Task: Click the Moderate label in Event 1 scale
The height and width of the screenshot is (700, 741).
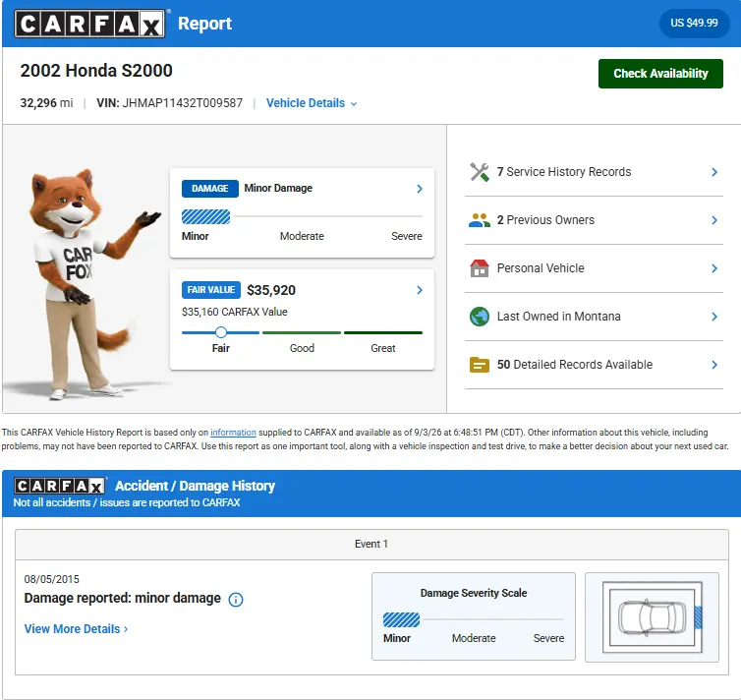Action: tap(474, 639)
